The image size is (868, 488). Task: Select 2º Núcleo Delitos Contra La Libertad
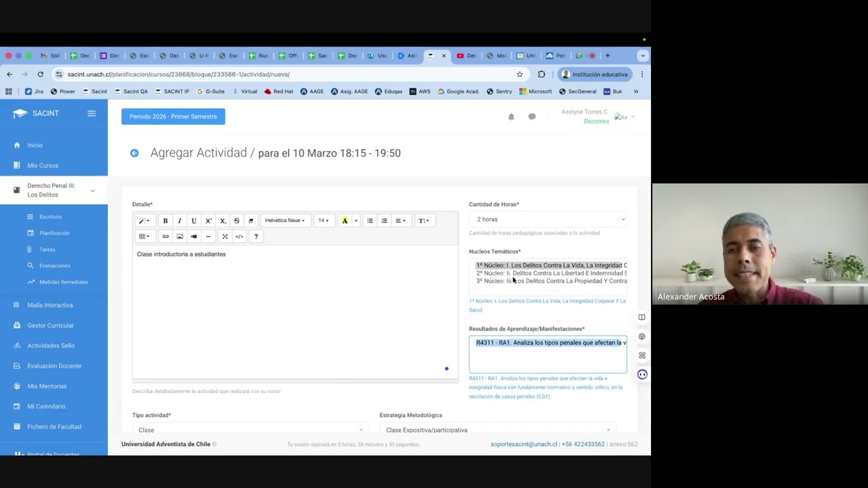point(551,273)
